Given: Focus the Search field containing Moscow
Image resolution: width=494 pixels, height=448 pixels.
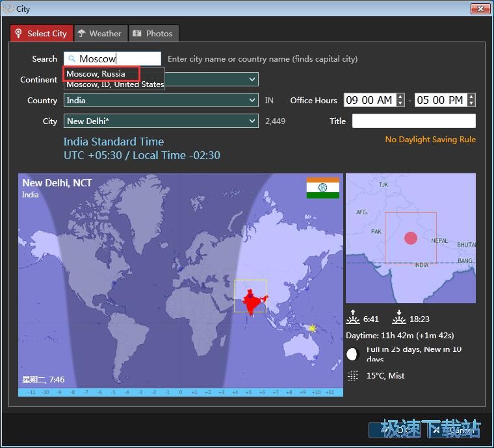Looking at the screenshot, I should [x=112, y=59].
